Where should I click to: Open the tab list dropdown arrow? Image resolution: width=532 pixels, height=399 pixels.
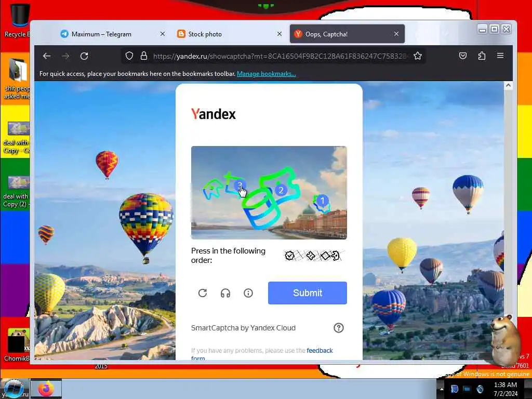point(446,34)
